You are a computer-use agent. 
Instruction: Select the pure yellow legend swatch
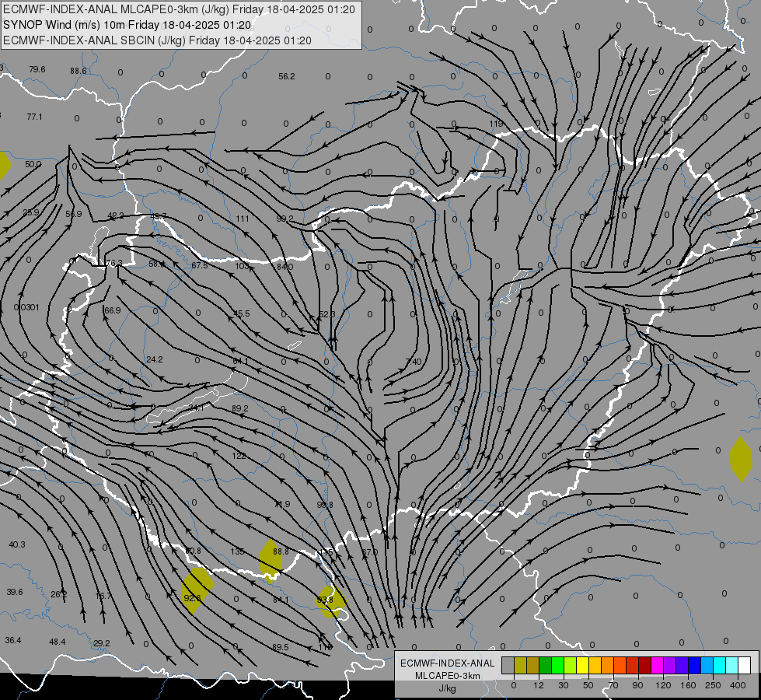point(582,665)
